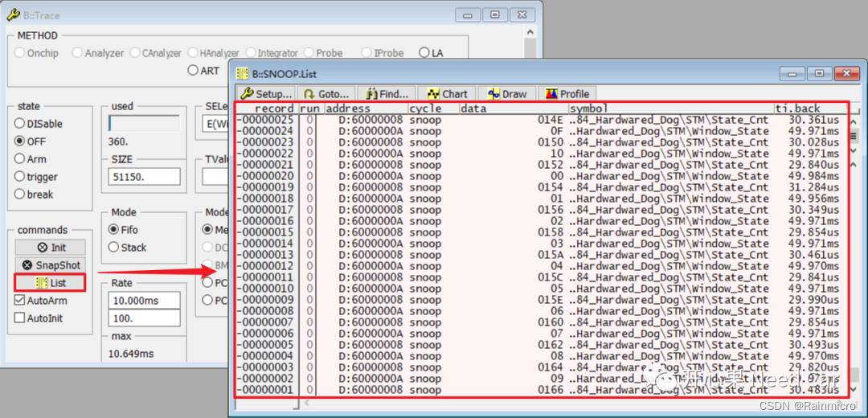The image size is (868, 418).
Task: Click Draw button in SNOOP.List toolbar
Action: click(x=507, y=93)
